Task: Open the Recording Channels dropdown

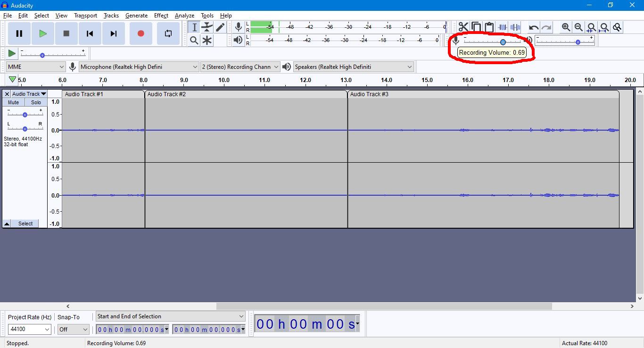Action: coord(240,67)
